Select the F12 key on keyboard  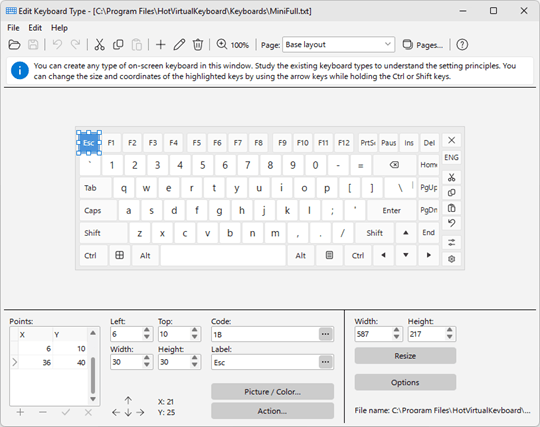coord(344,143)
